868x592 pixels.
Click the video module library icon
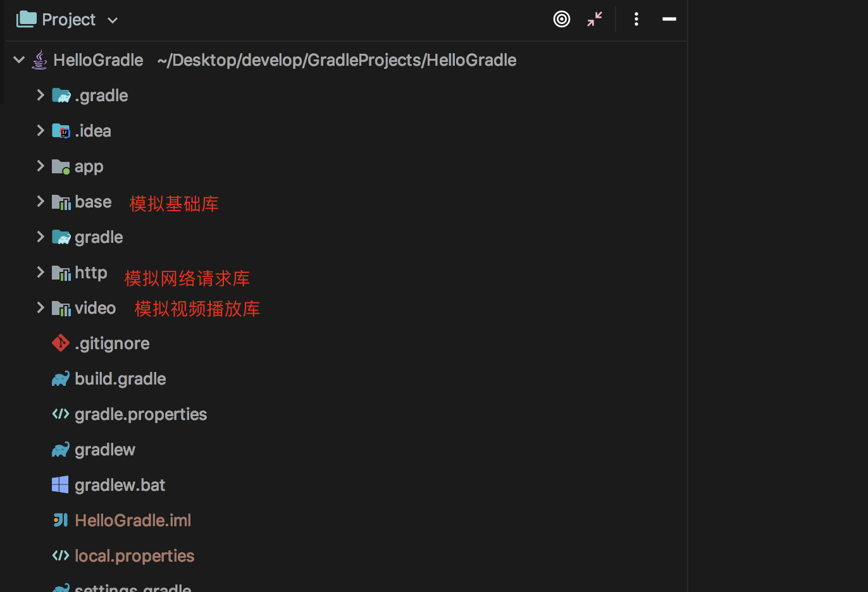[x=61, y=308]
